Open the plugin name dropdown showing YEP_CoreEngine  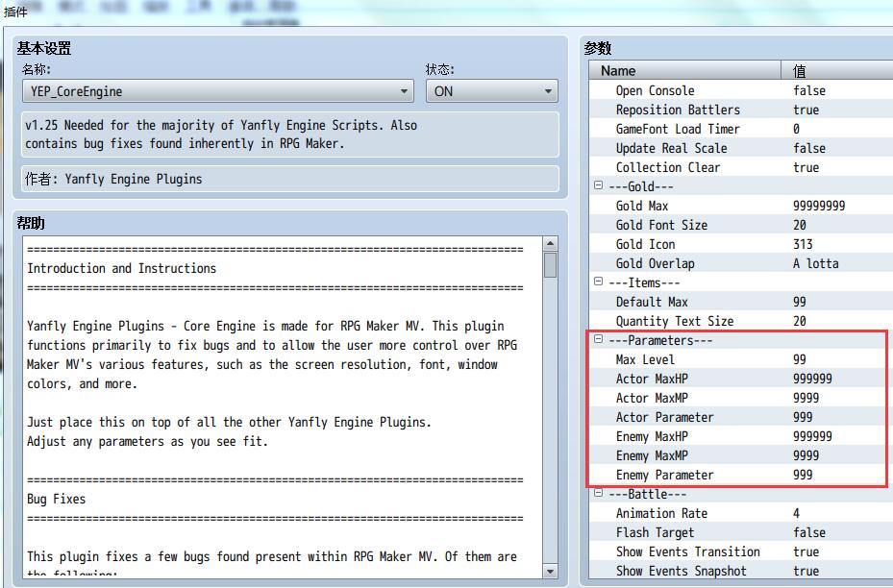pos(217,91)
